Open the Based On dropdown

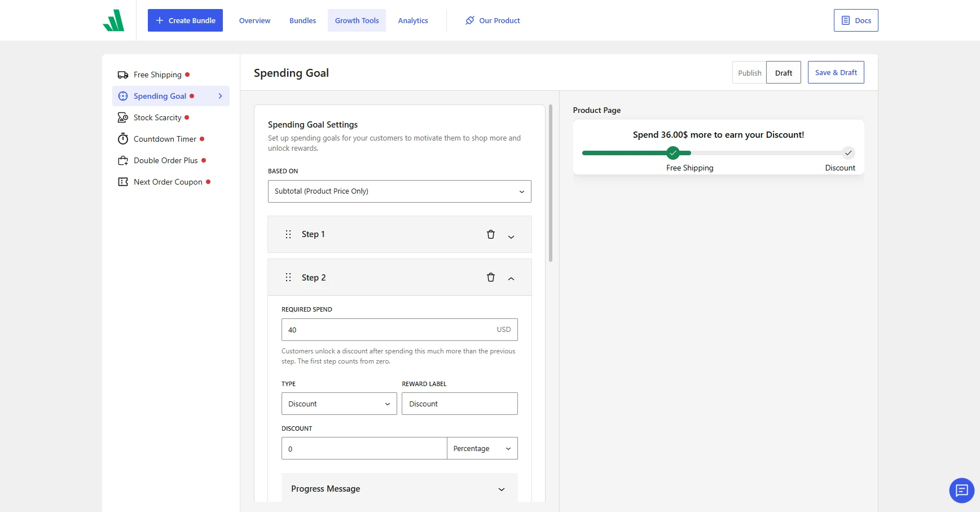[x=399, y=191]
